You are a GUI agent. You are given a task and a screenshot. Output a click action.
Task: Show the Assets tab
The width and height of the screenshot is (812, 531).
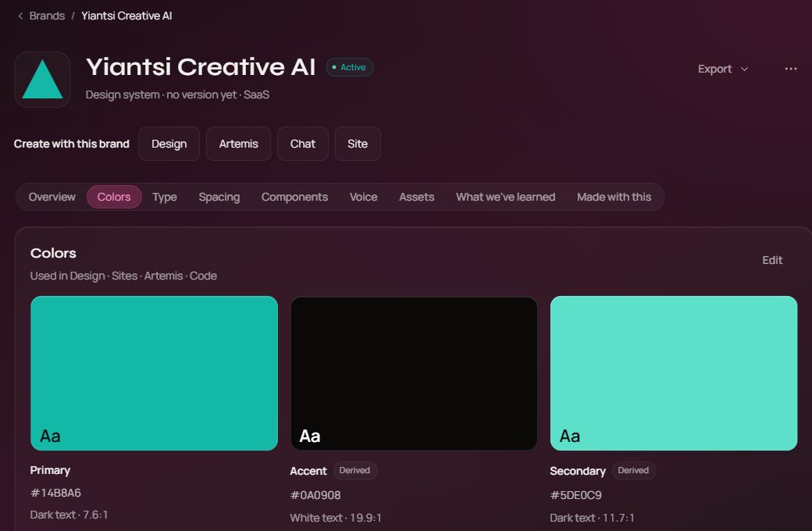pyautogui.click(x=416, y=197)
